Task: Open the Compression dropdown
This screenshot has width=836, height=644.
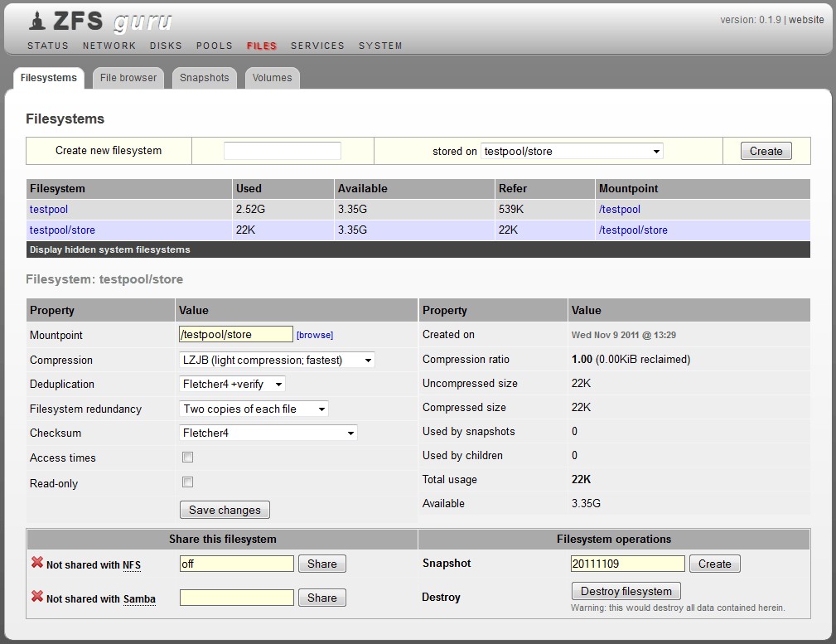Action: click(277, 360)
